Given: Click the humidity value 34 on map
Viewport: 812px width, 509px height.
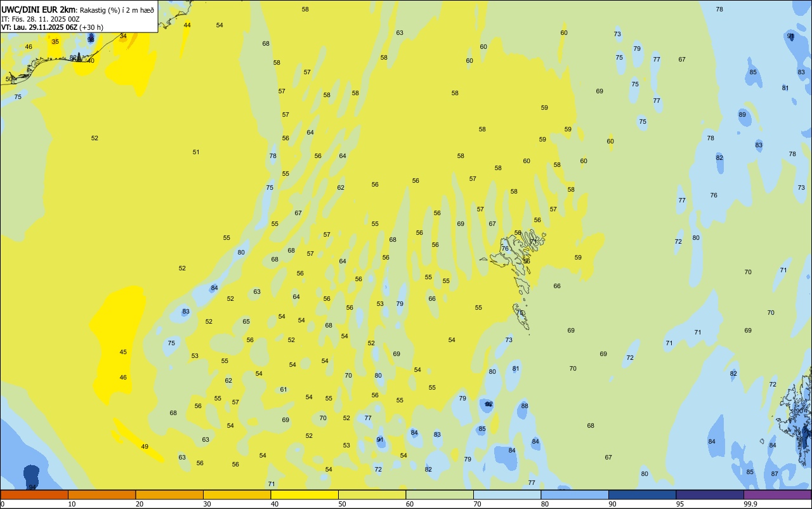Looking at the screenshot, I should coord(123,36).
